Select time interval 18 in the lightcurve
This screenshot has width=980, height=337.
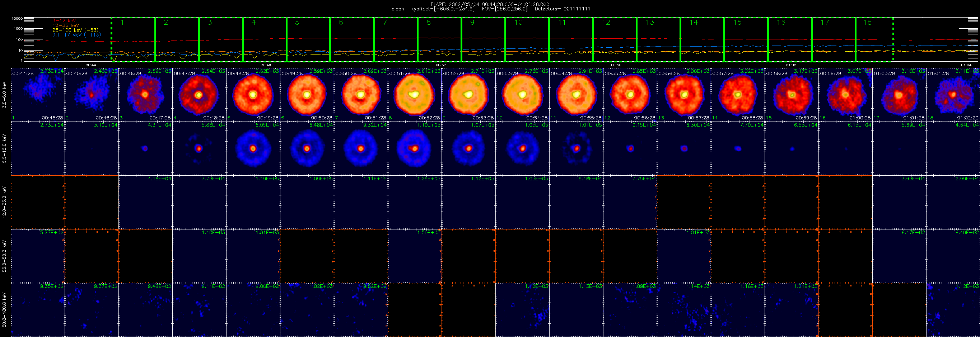point(874,39)
